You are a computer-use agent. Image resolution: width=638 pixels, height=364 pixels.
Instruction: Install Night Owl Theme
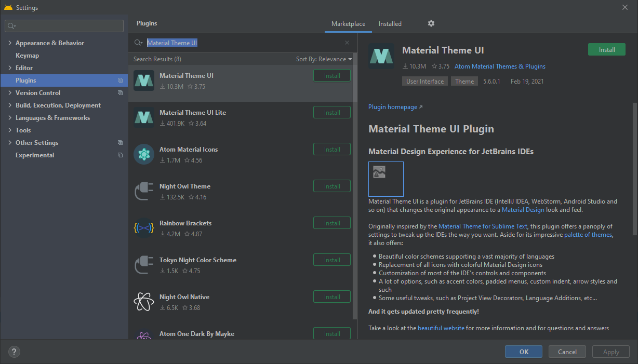tap(332, 186)
